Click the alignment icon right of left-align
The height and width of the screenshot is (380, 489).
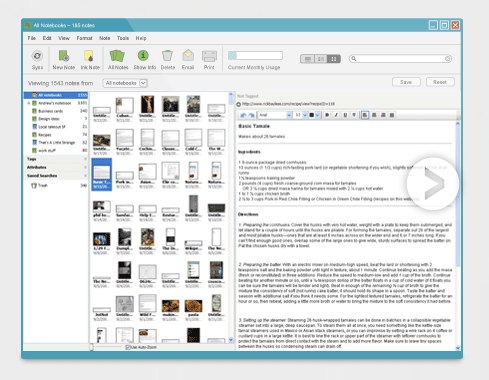coord(374,115)
